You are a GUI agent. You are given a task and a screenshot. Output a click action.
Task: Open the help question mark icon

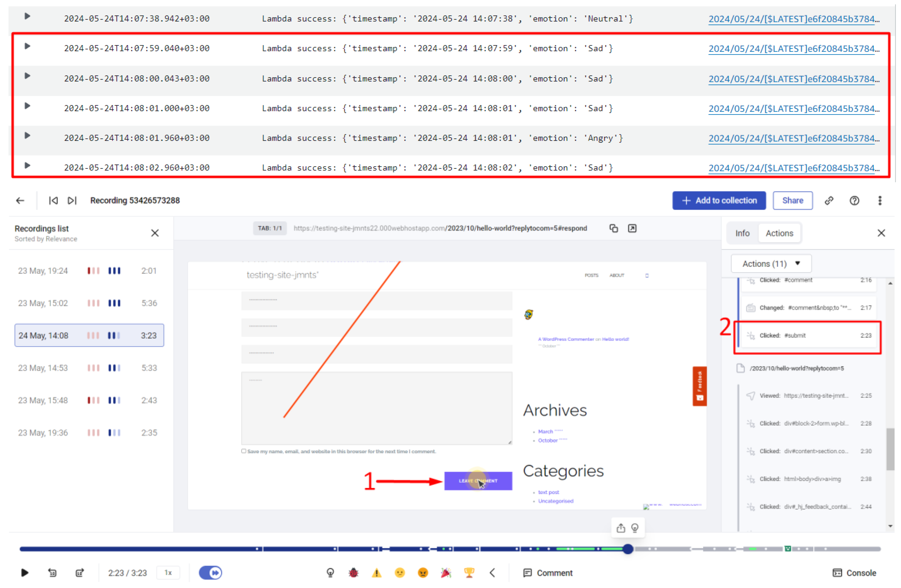855,200
